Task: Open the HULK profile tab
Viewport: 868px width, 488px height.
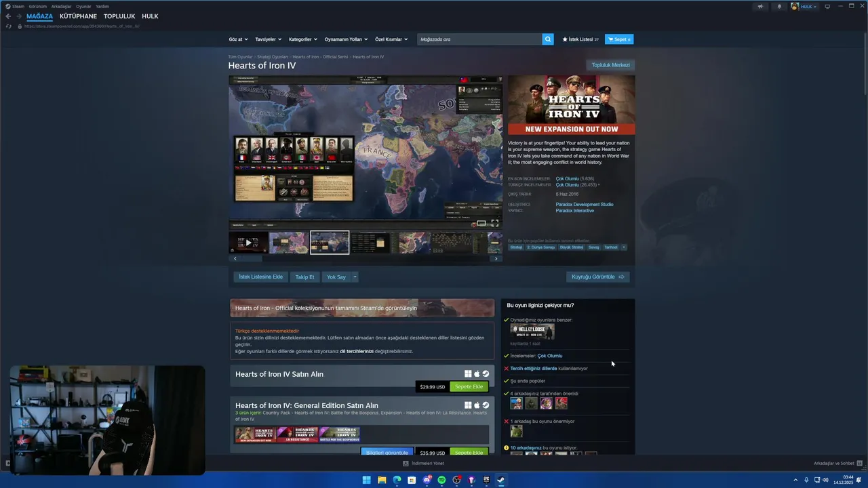Action: 150,16
